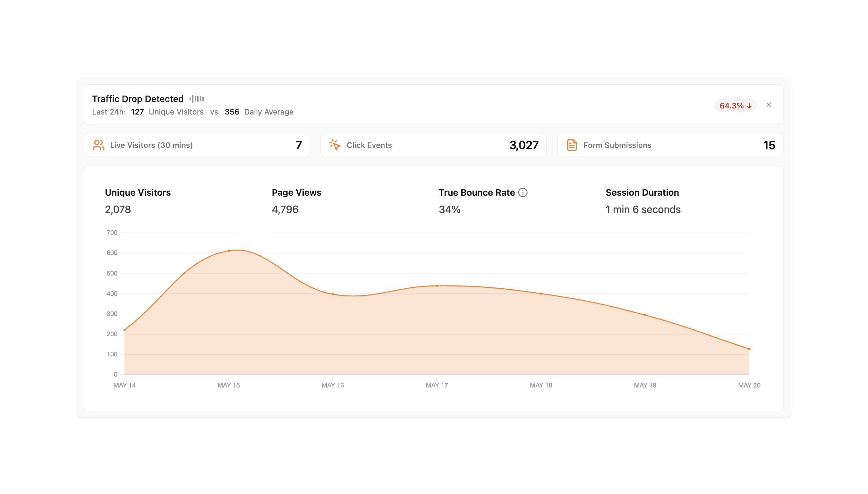The image size is (868, 494).
Task: Click the 100 y-axis label
Action: tap(112, 354)
